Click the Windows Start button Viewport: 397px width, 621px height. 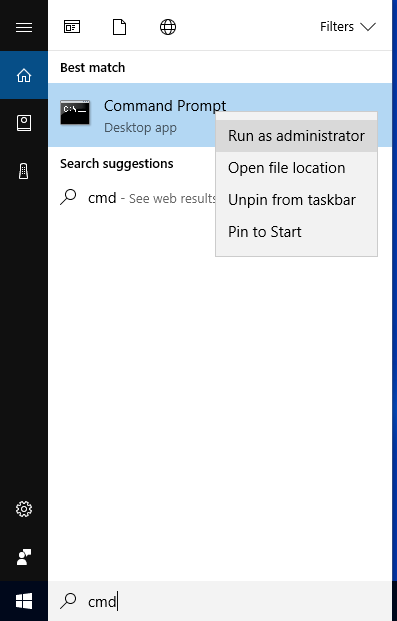(24, 601)
